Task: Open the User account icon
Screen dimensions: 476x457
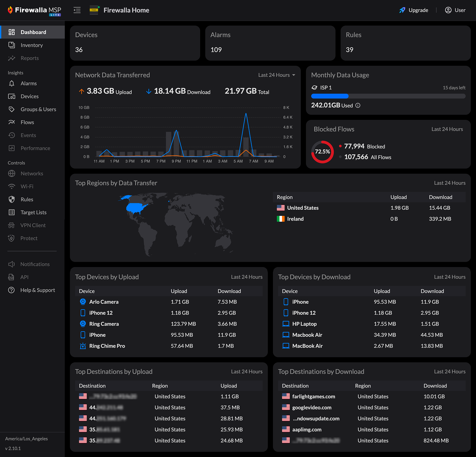Action: pos(448,10)
